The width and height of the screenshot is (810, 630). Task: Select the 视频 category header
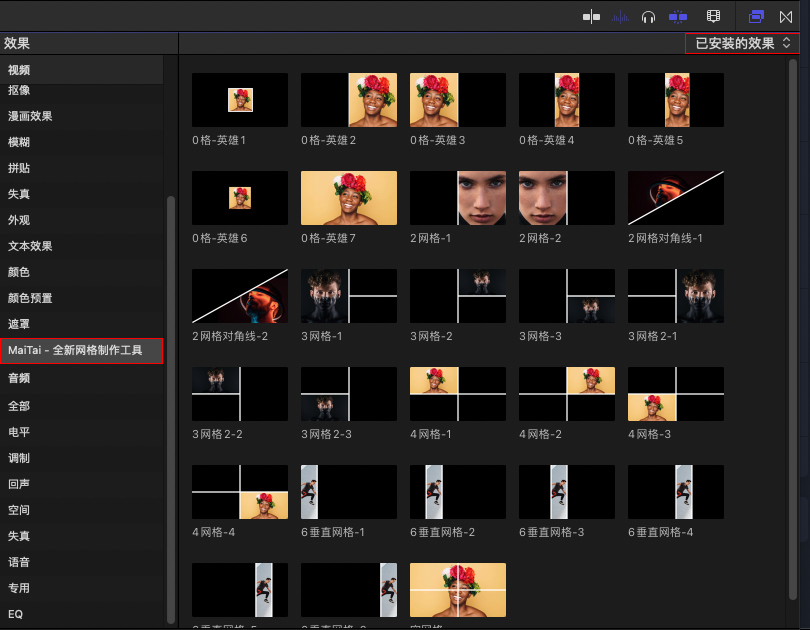82,70
